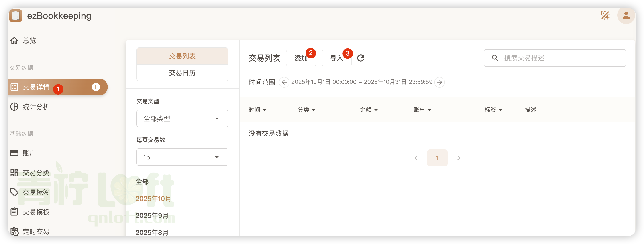The height and width of the screenshot is (244, 644).
Task: Select 2025年9月 in the month list
Action: tap(152, 215)
